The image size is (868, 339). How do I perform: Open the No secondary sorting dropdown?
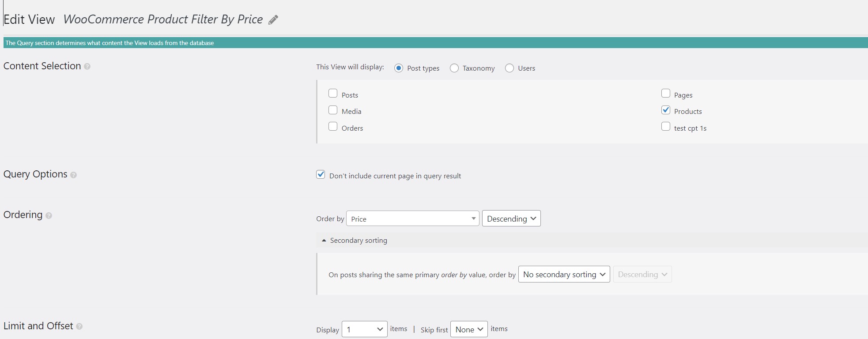point(564,275)
